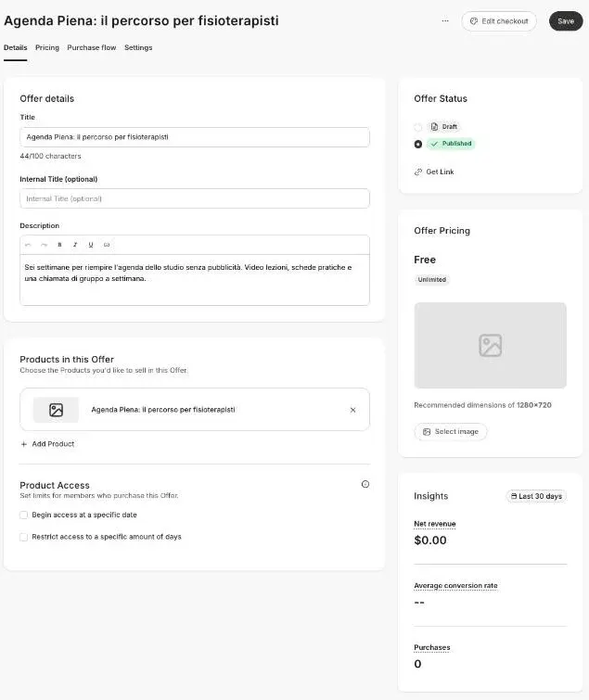Switch to the Details tab
Image resolution: width=589 pixels, height=700 pixels.
[x=15, y=47]
